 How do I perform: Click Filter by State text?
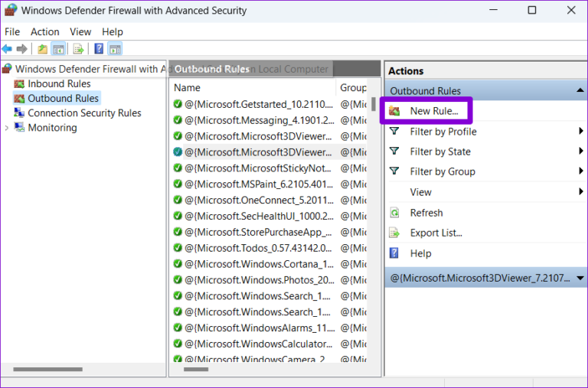[440, 152]
